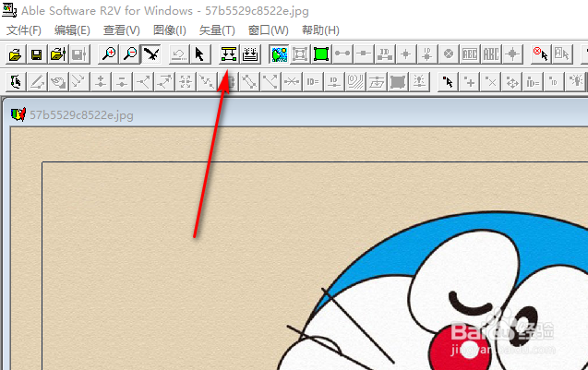Click the ID line labels icon
The image size is (588, 370).
(385, 54)
